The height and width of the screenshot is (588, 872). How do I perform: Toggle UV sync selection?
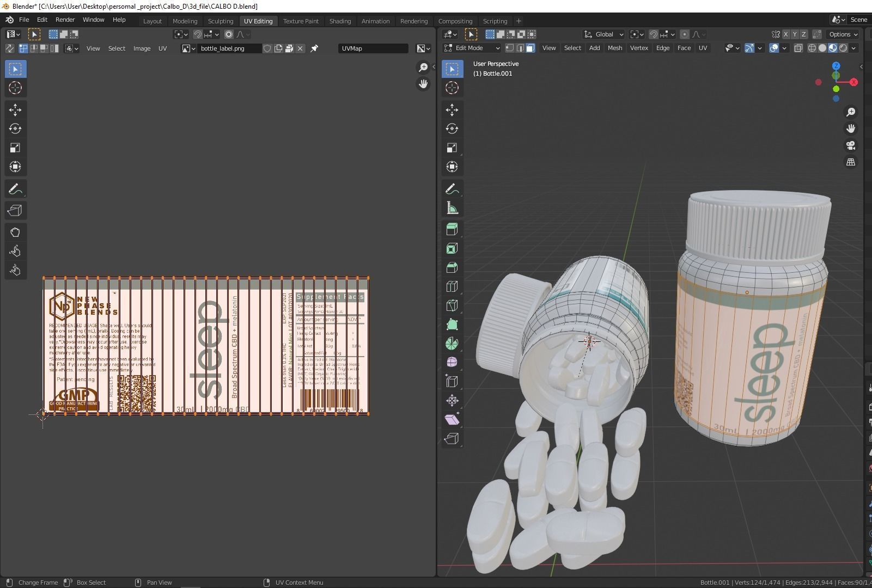(10, 48)
